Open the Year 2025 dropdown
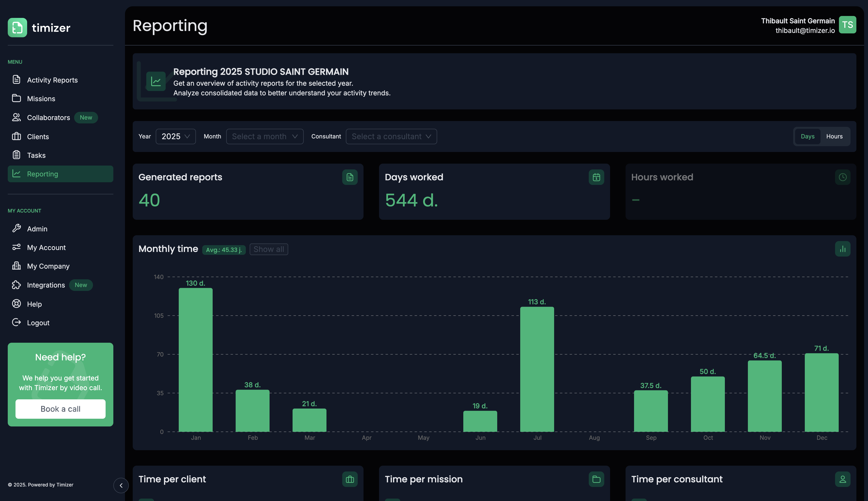The image size is (868, 501). 176,136
